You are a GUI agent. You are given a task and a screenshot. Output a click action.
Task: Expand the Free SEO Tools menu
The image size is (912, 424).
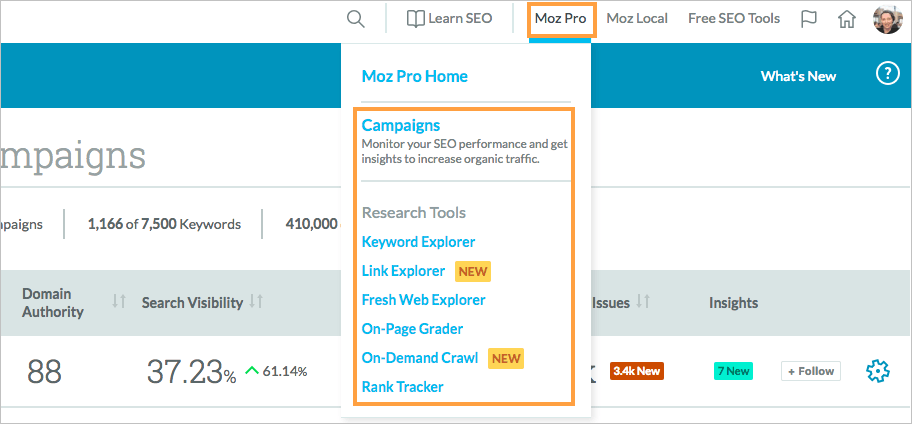(733, 19)
